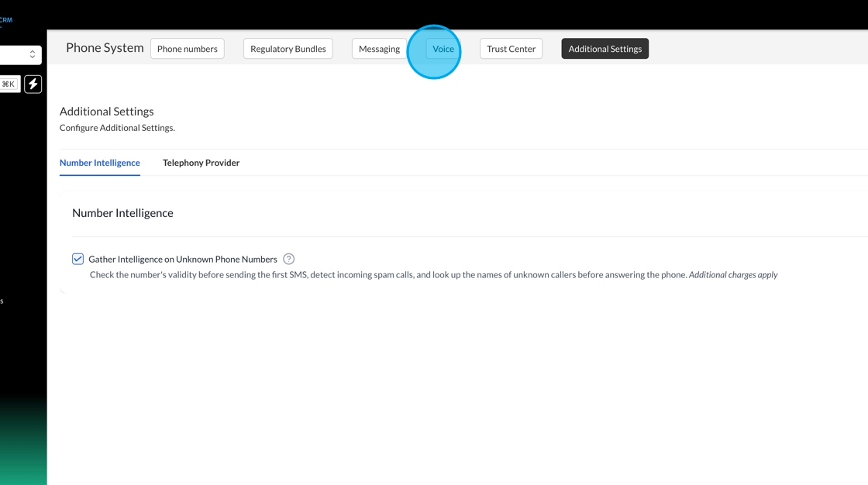Go to the Messaging section
868x485 pixels.
[x=379, y=49]
